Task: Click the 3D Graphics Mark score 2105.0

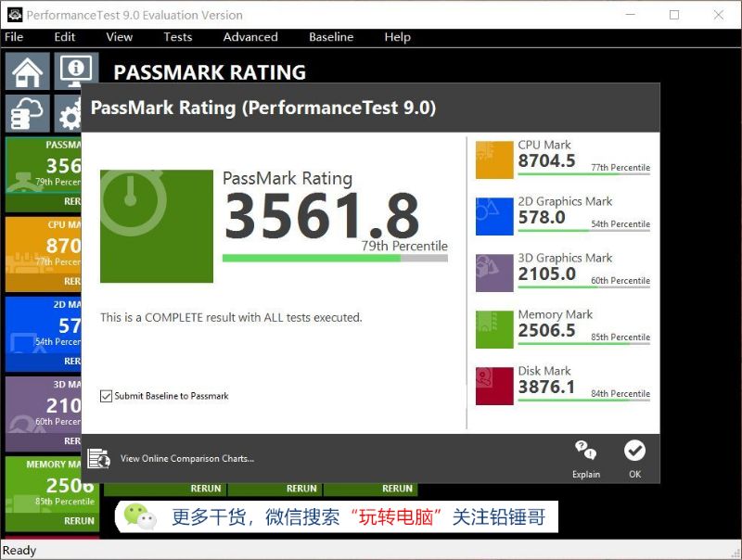Action: pos(546,274)
